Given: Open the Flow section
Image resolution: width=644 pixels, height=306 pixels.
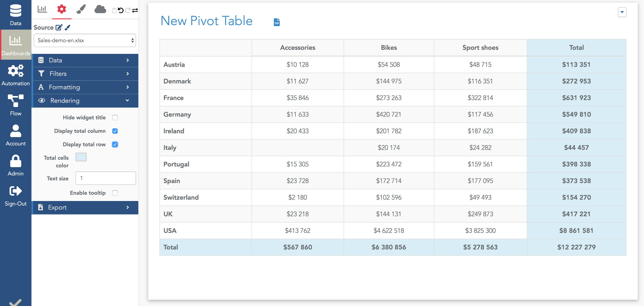Looking at the screenshot, I should (15, 105).
